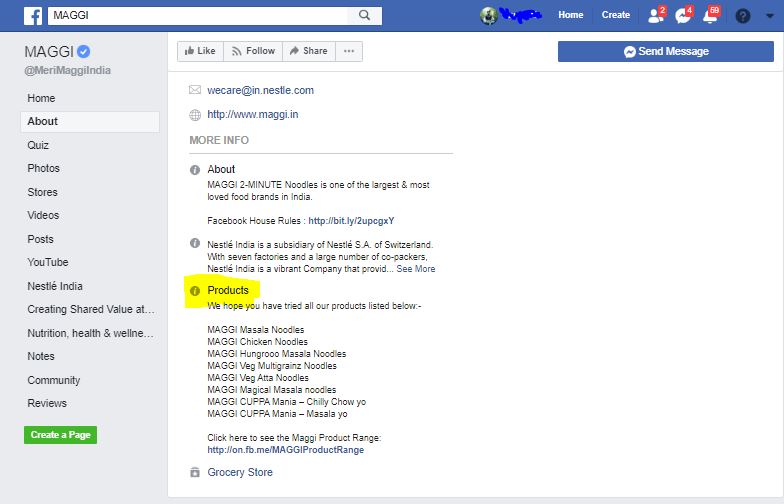Open the Quick Help question mark icon
784x504 pixels.
pos(742,15)
